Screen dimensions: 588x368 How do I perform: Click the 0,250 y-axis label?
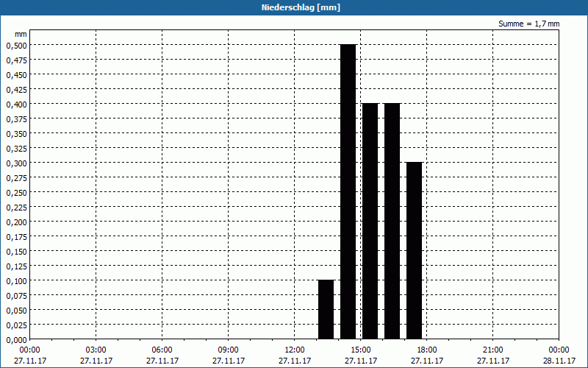click(x=16, y=192)
